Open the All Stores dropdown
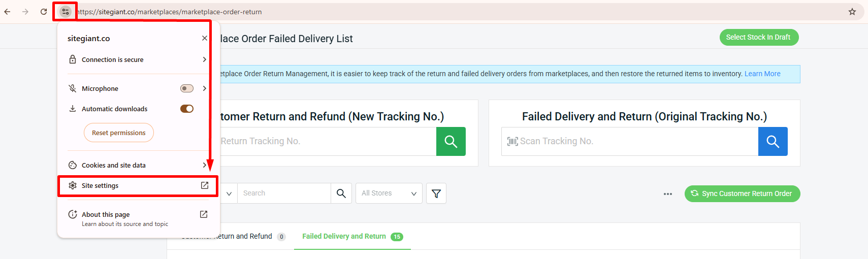 click(x=389, y=193)
